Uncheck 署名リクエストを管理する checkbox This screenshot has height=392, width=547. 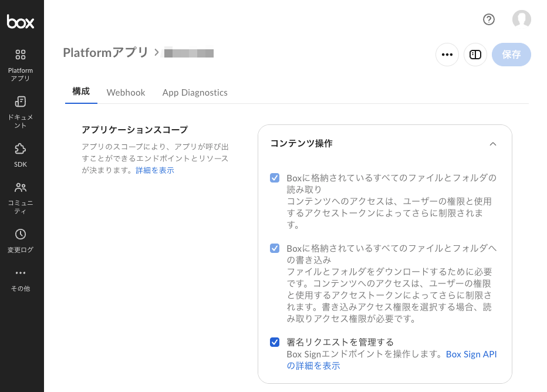coord(275,342)
